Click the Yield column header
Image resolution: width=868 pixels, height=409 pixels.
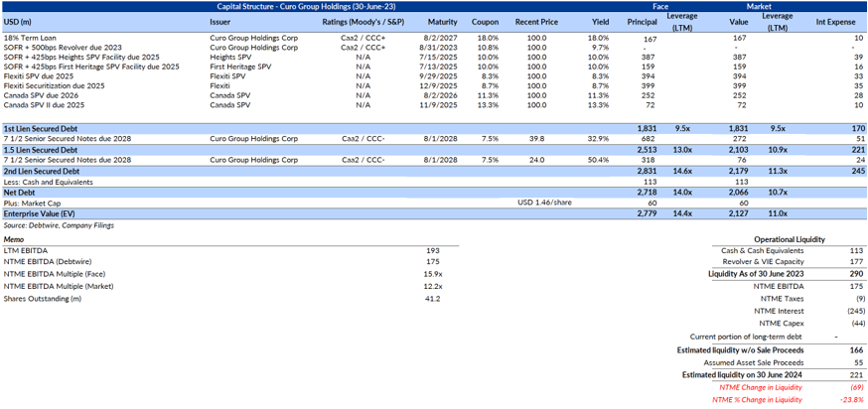pos(600,22)
